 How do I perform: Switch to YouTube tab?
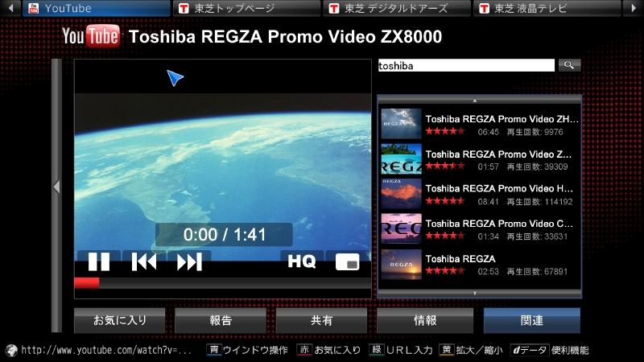tap(97, 8)
